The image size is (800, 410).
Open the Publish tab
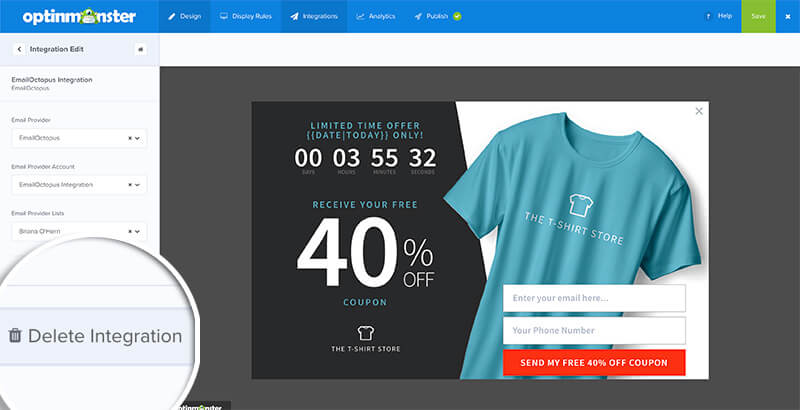(x=437, y=16)
